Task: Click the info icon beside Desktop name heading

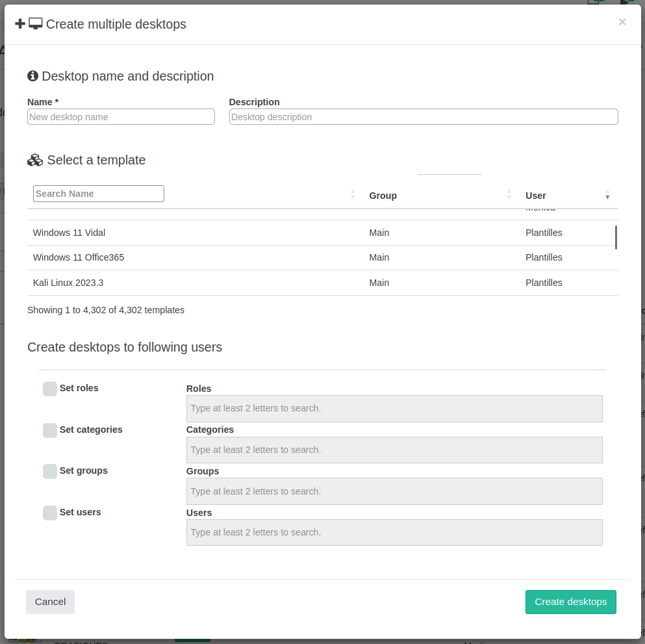Action: click(x=33, y=76)
